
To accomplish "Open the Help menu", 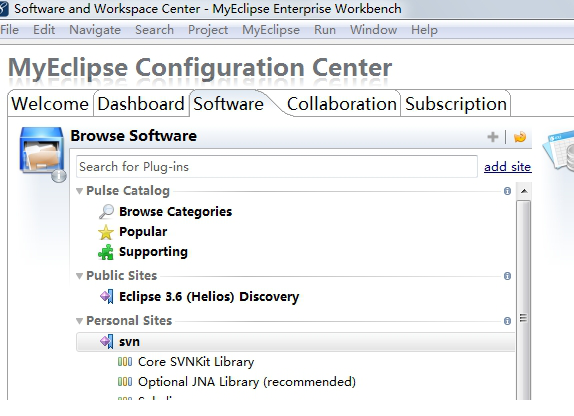I will click(x=424, y=30).
